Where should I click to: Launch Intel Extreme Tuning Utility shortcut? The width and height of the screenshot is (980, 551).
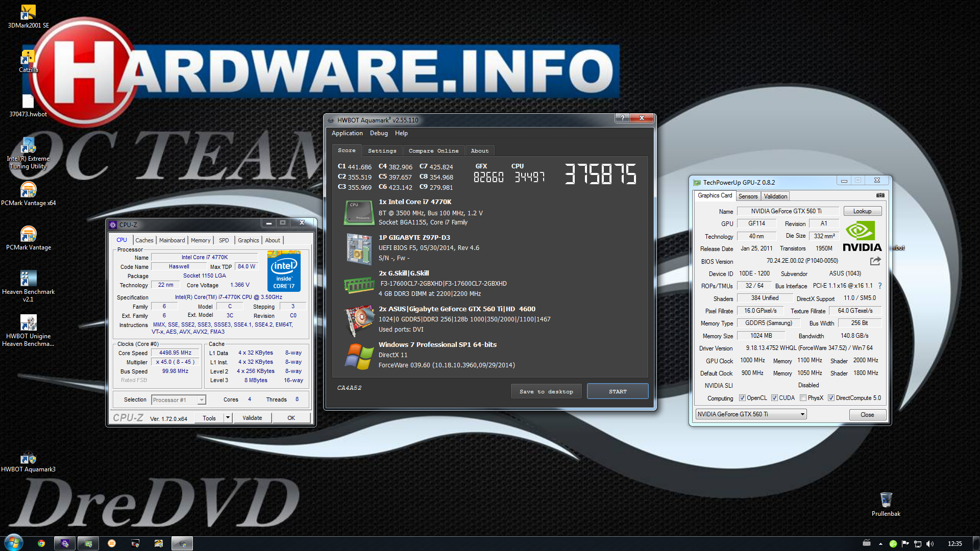pyautogui.click(x=28, y=153)
